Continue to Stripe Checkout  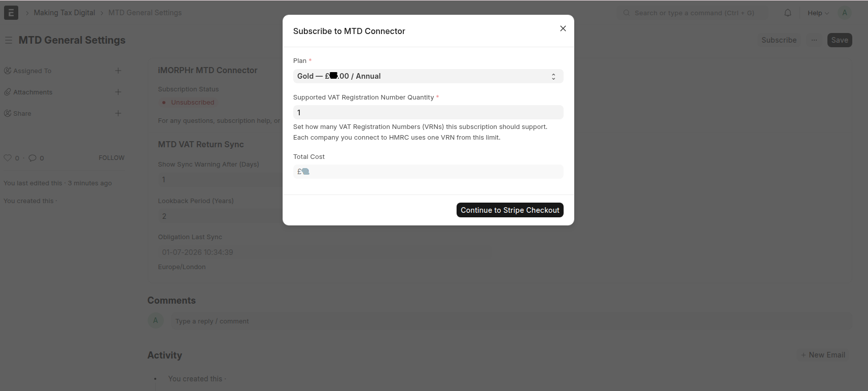(510, 210)
